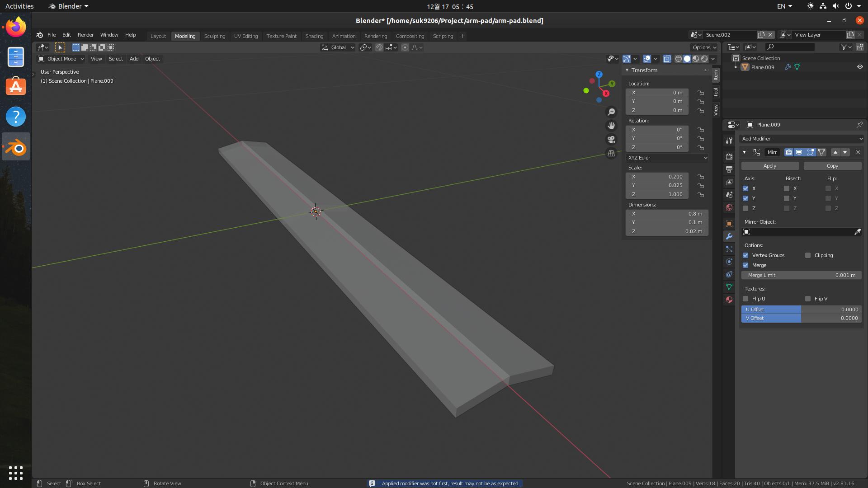Viewport: 868px width, 488px height.
Task: Open the Render properties tab icon
Action: point(729,156)
